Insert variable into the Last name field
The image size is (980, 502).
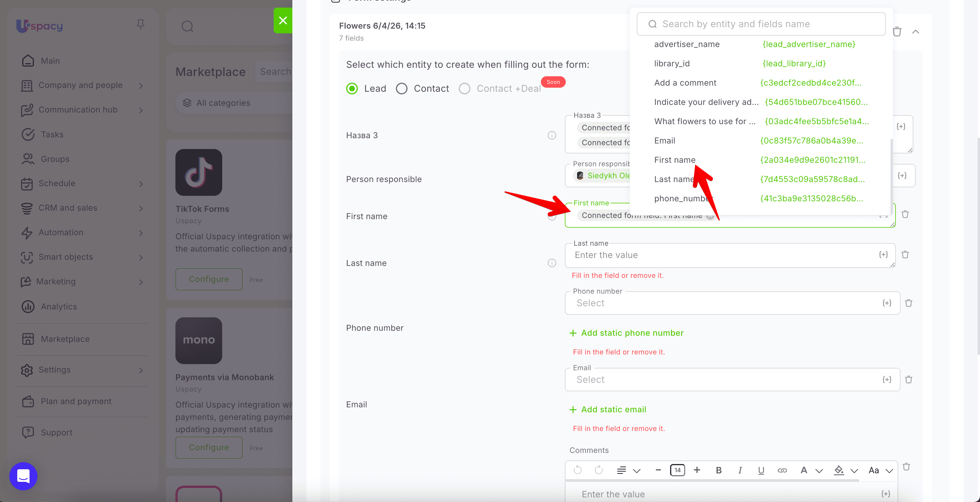click(883, 255)
